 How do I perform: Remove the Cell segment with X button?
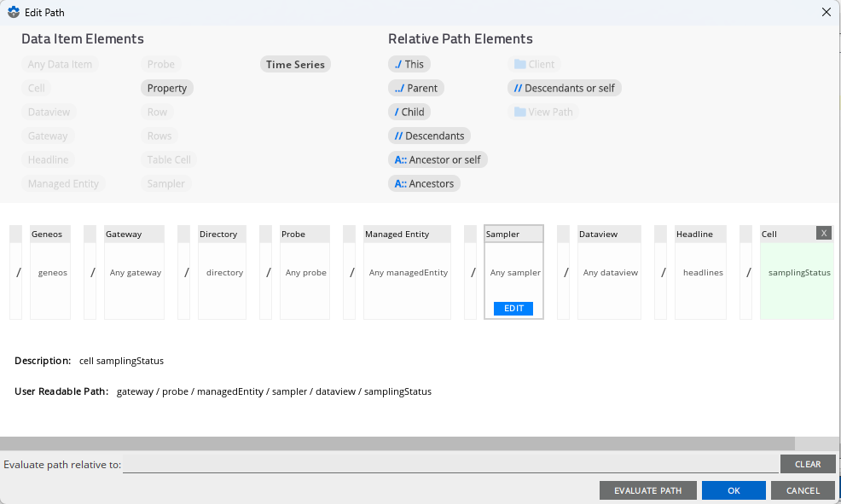point(823,233)
